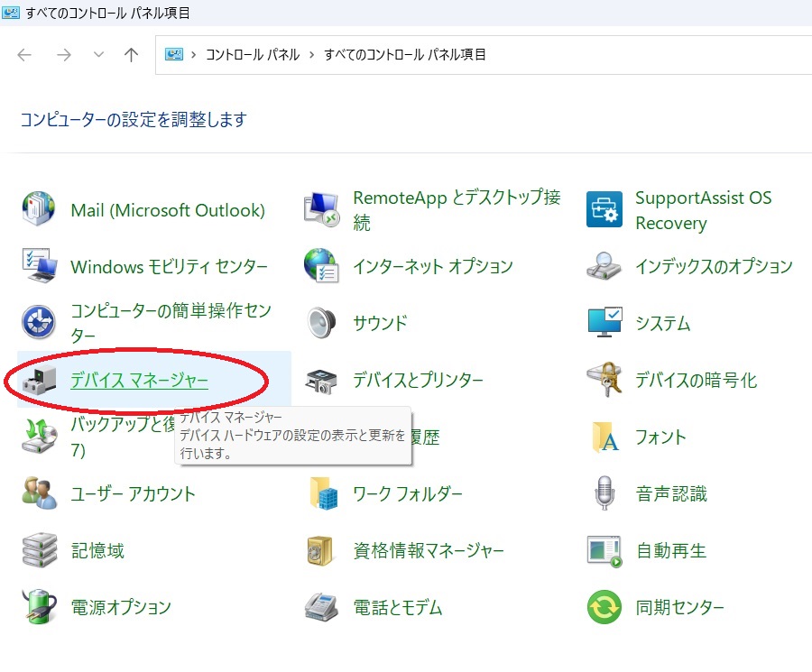Open the インターネット オプション globe icon
The width and height of the screenshot is (812, 672).
[321, 265]
